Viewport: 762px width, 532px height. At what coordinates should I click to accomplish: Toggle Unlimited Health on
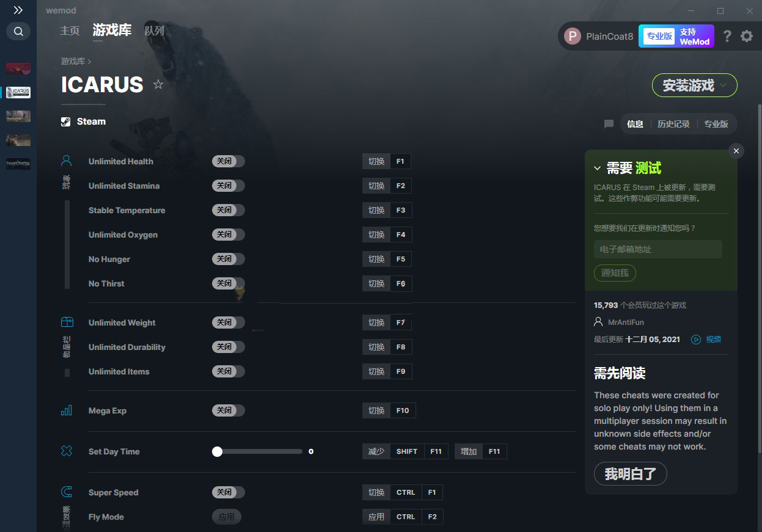[229, 161]
